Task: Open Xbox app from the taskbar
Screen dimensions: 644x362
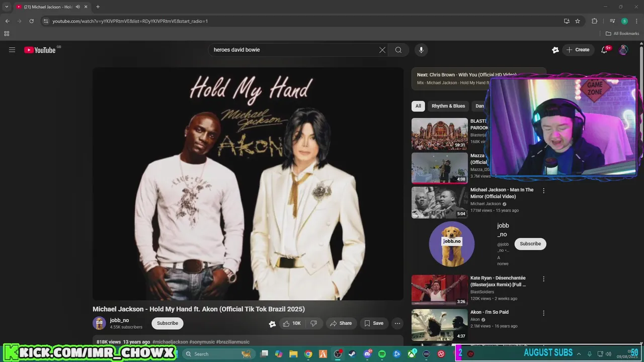Action: tap(412, 354)
